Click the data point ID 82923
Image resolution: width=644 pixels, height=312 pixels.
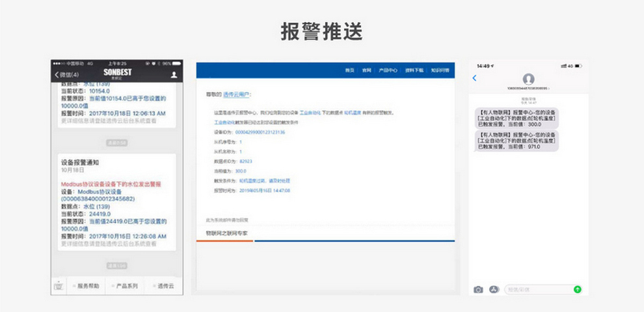[x=246, y=162]
